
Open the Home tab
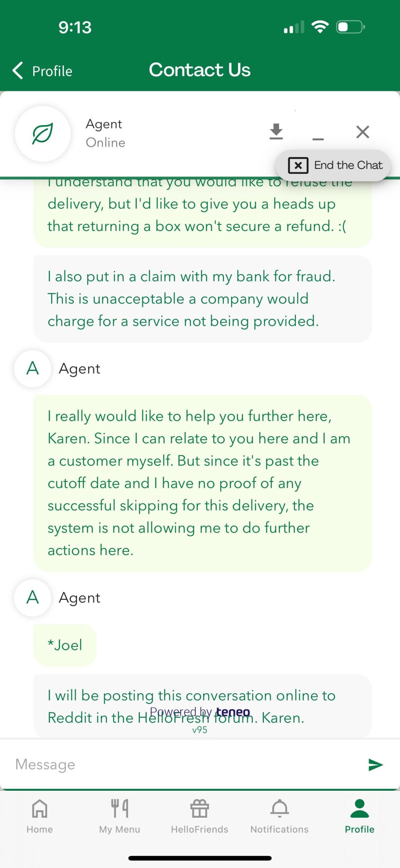coord(40,815)
